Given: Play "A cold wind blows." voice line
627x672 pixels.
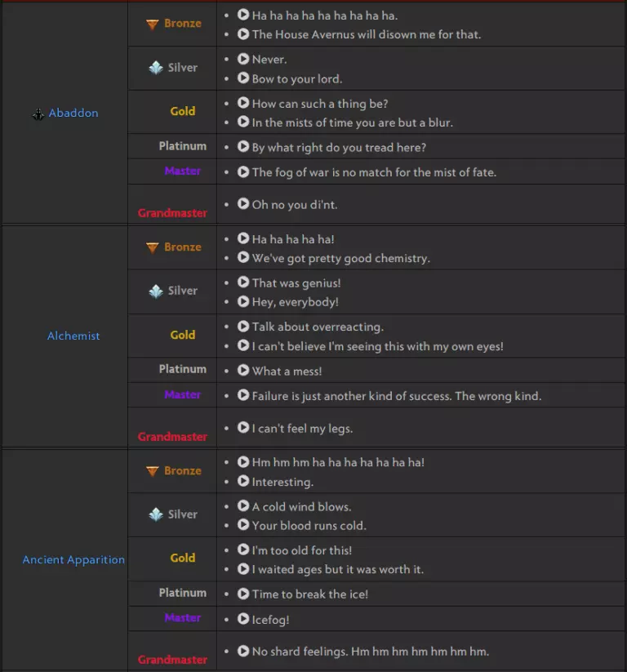Looking at the screenshot, I should click(244, 506).
